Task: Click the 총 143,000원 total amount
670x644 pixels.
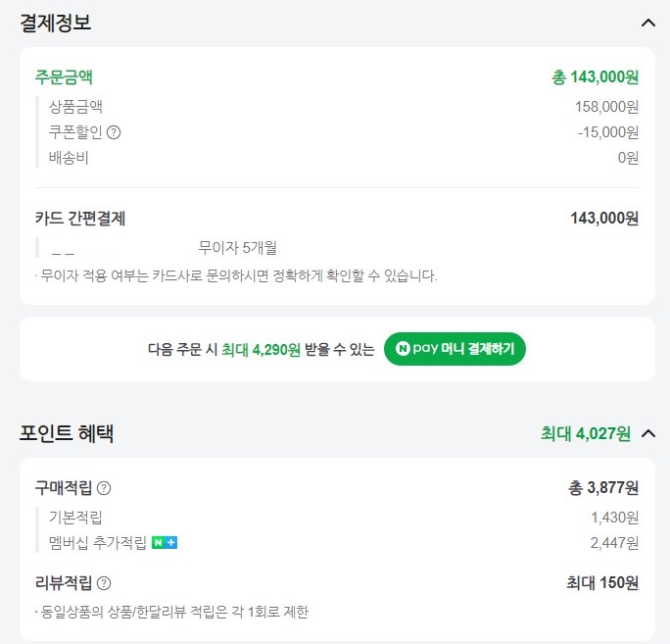Action: 595,77
